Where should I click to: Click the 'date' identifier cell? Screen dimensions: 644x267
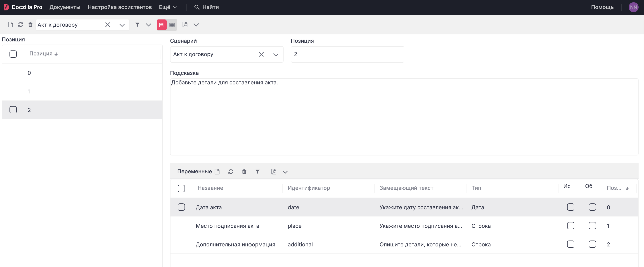[x=293, y=207]
